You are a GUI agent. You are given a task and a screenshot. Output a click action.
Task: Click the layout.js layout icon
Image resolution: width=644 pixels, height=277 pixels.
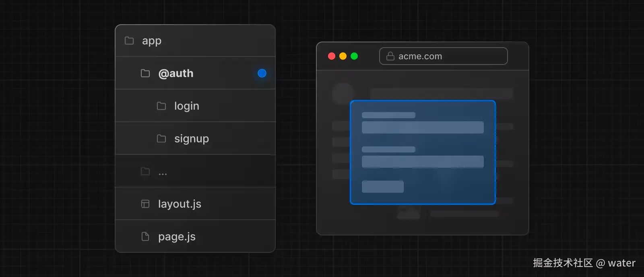point(145,204)
